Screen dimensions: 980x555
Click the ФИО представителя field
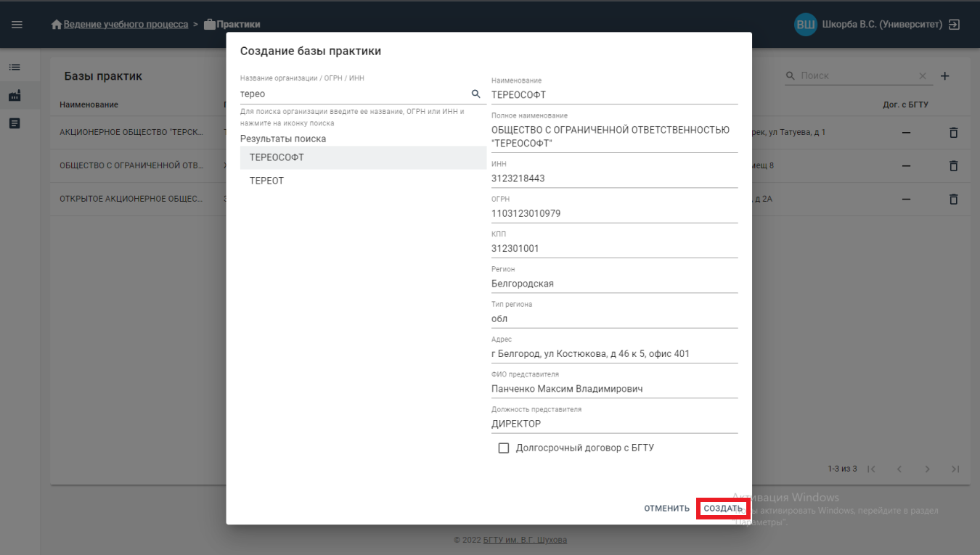614,389
